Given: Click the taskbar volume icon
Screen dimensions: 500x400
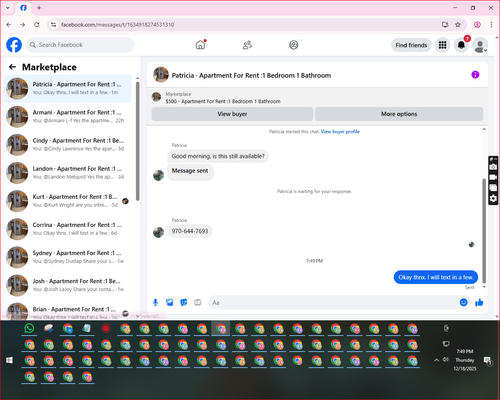Looking at the screenshot, I should [x=446, y=360].
